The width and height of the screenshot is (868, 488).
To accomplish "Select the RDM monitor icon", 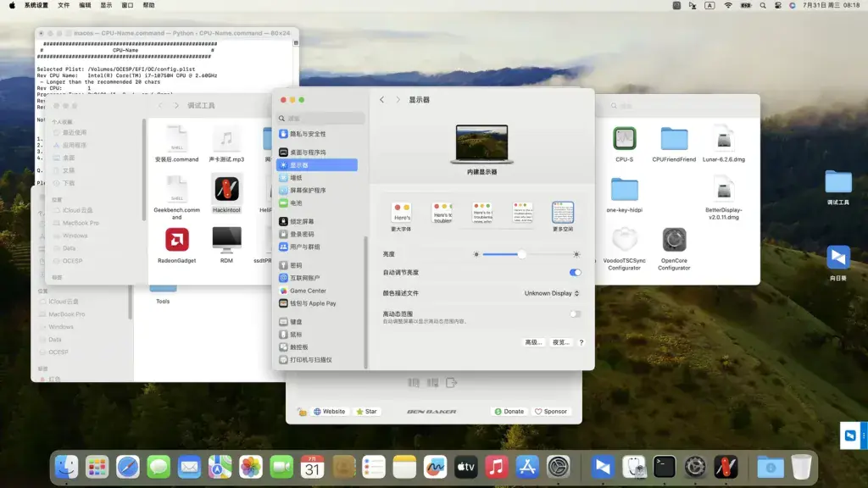I will tap(226, 240).
